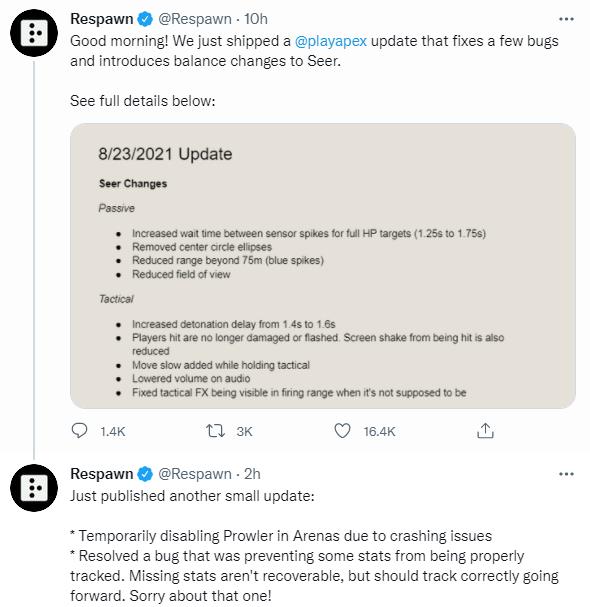Viewport: 590px width, 607px height.
Task: Open Respawn avatar on the first tweet
Action: pyautogui.click(x=34, y=33)
